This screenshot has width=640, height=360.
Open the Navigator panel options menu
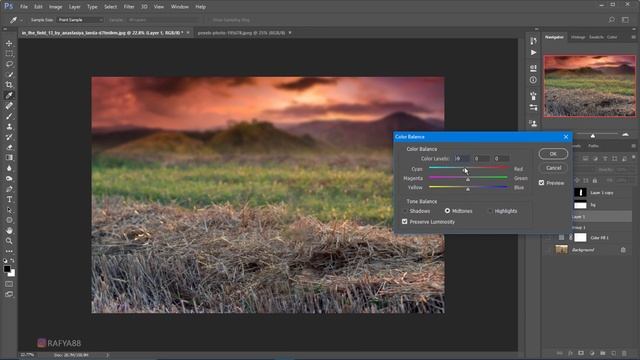633,37
